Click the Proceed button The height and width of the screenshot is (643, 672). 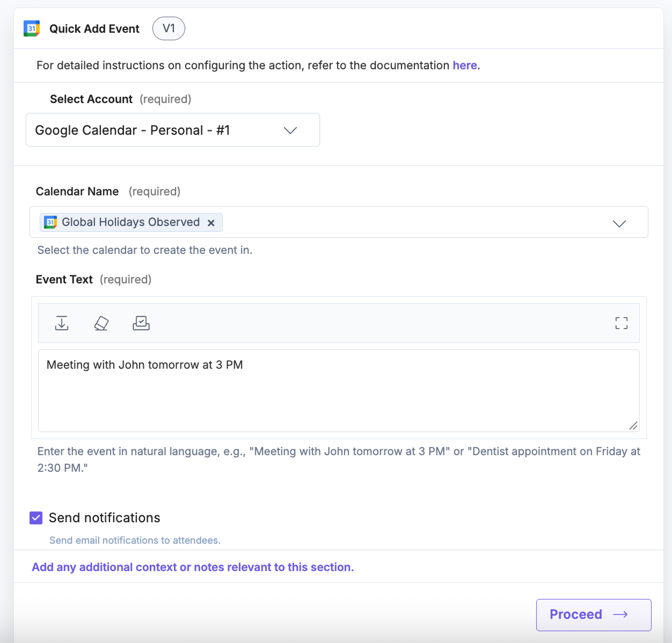594,615
